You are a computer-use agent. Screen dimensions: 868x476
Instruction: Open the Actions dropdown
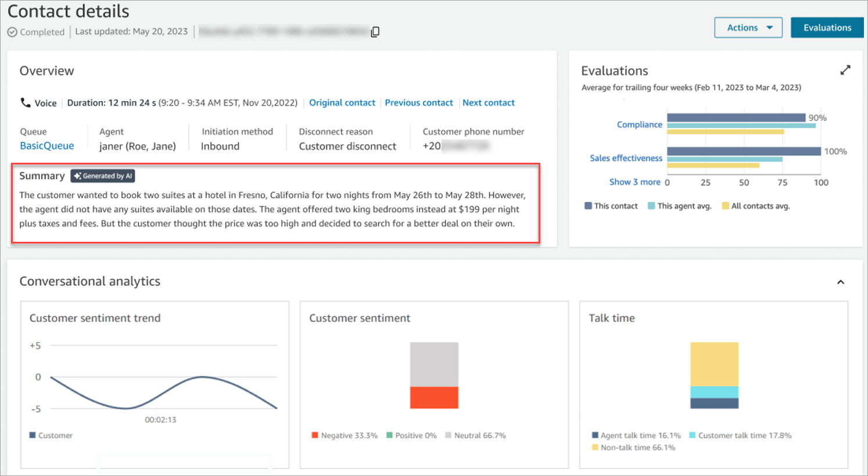pos(748,27)
